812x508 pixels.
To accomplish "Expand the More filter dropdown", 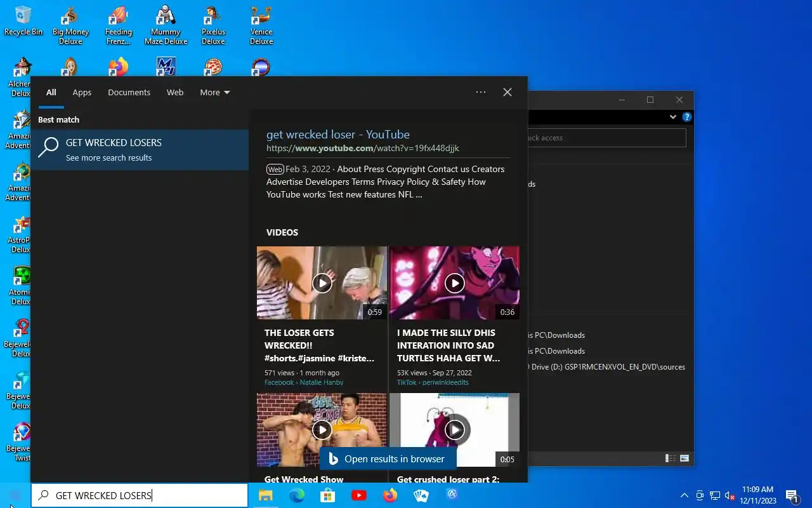I will coord(214,93).
